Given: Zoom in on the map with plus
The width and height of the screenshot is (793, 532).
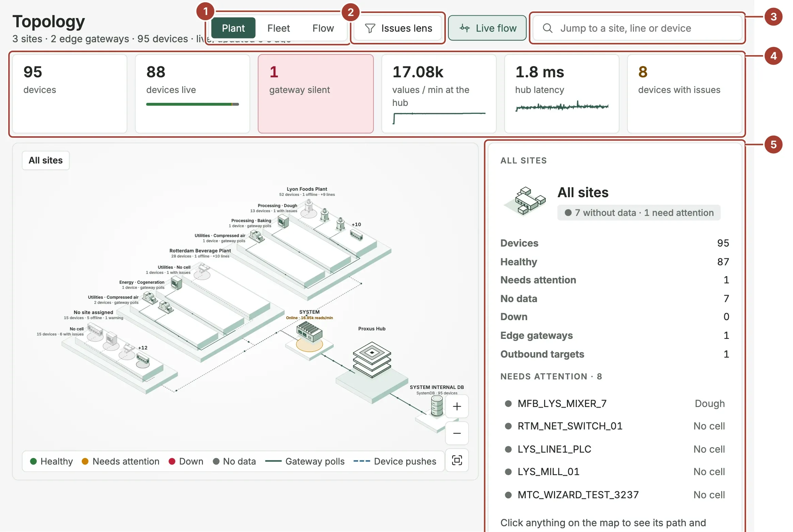Looking at the screenshot, I should coord(457,406).
